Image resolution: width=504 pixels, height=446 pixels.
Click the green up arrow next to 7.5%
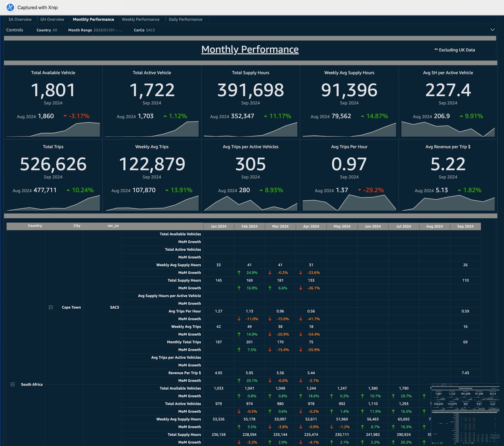[239, 350]
